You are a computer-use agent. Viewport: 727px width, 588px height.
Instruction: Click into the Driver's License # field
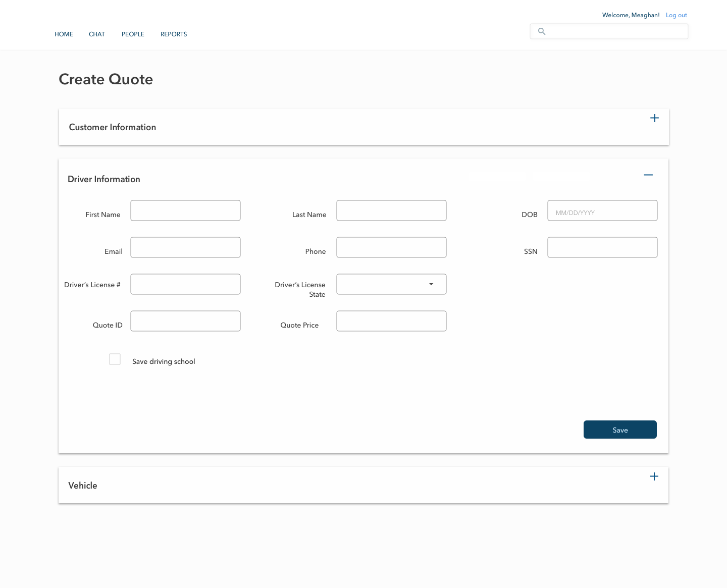click(x=185, y=284)
